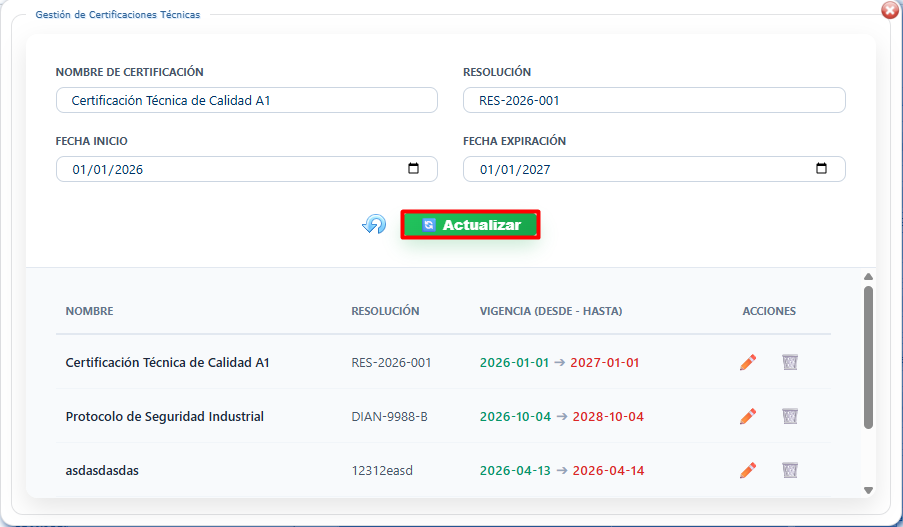Close the Gestión de Certificaciones dialog
The image size is (903, 527).
[x=889, y=10]
